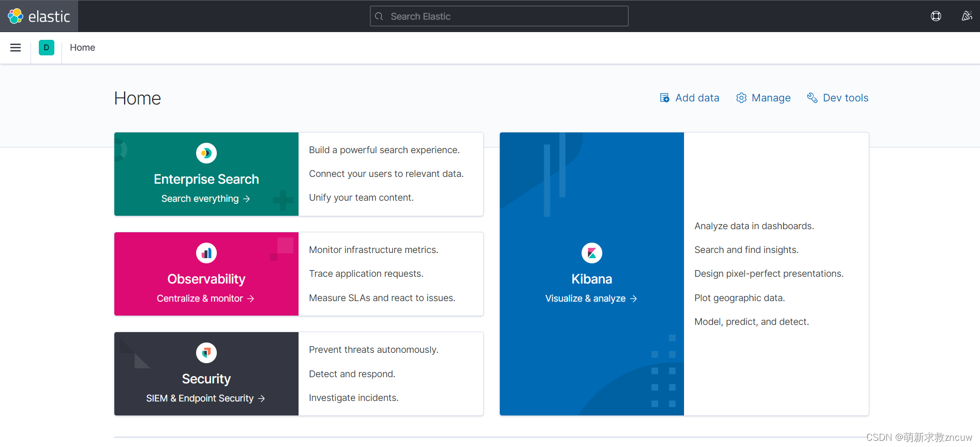The height and width of the screenshot is (447, 980).
Task: Click the arrow after Centralize & monitor
Action: coord(251,299)
